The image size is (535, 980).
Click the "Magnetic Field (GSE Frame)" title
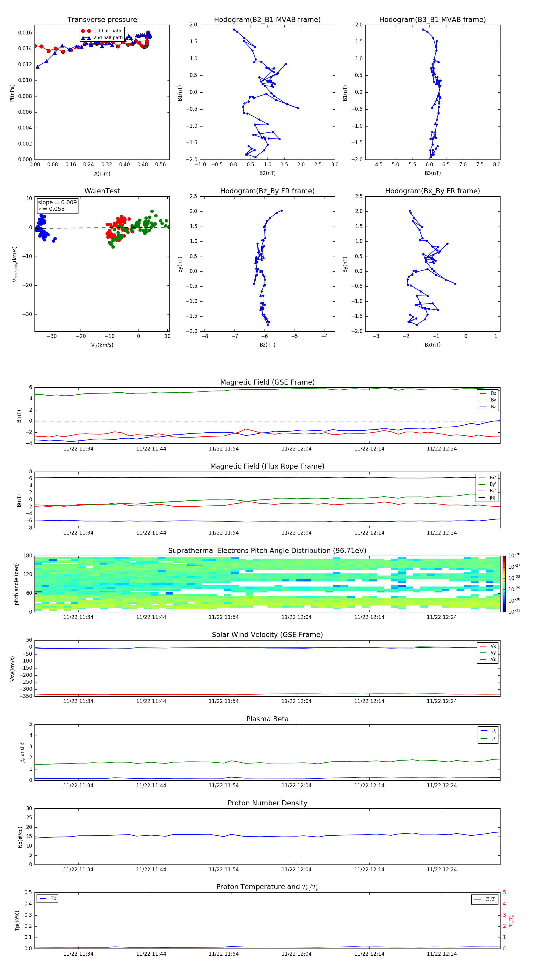[x=267, y=382]
